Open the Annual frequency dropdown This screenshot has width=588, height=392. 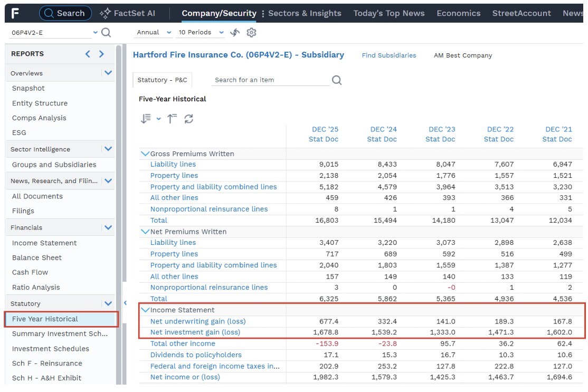pyautogui.click(x=153, y=33)
